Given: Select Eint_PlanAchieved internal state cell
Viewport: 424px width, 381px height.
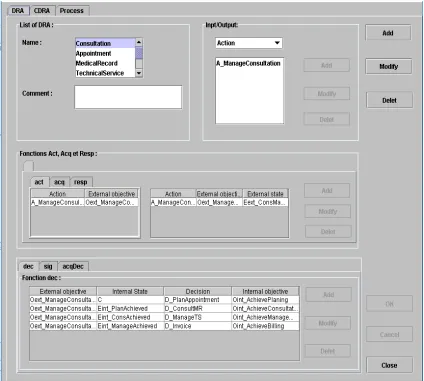Looking at the screenshot, I should click(130, 309).
